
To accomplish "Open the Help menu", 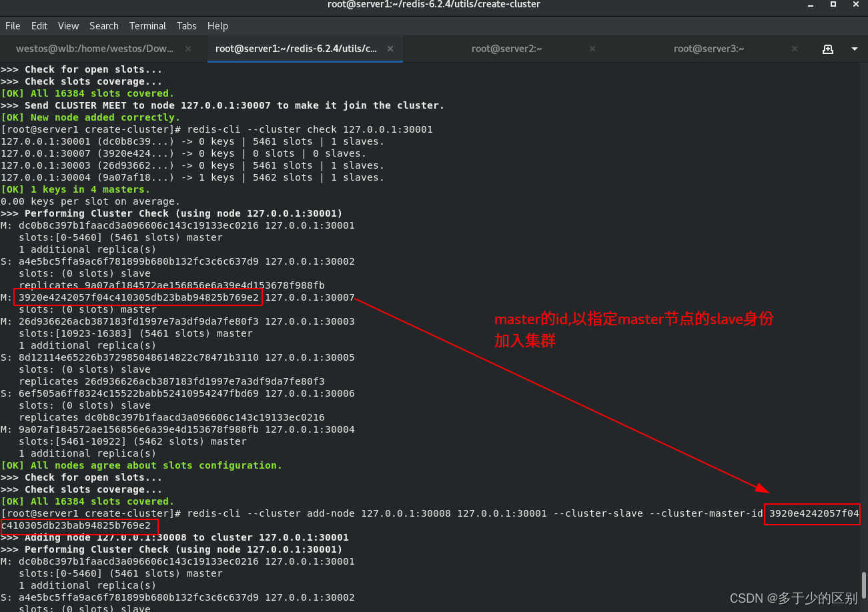I will (x=218, y=26).
